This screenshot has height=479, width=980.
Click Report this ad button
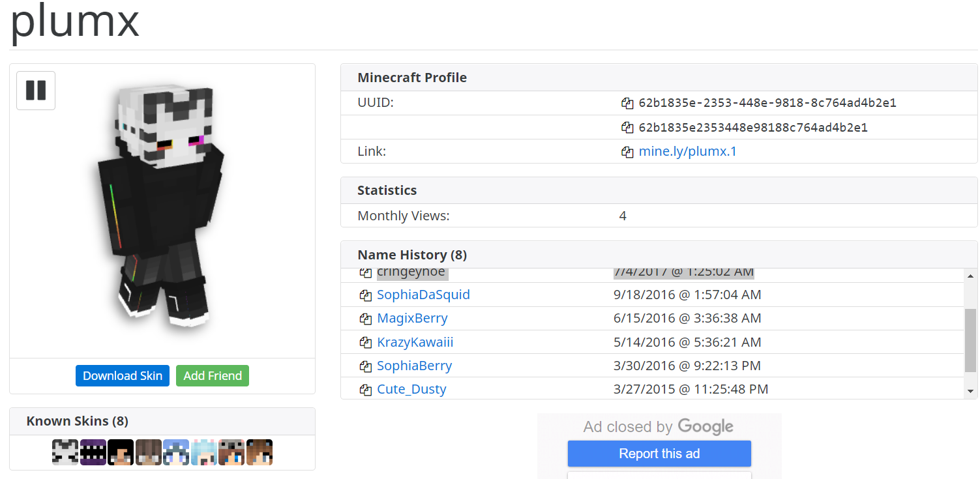(x=659, y=454)
